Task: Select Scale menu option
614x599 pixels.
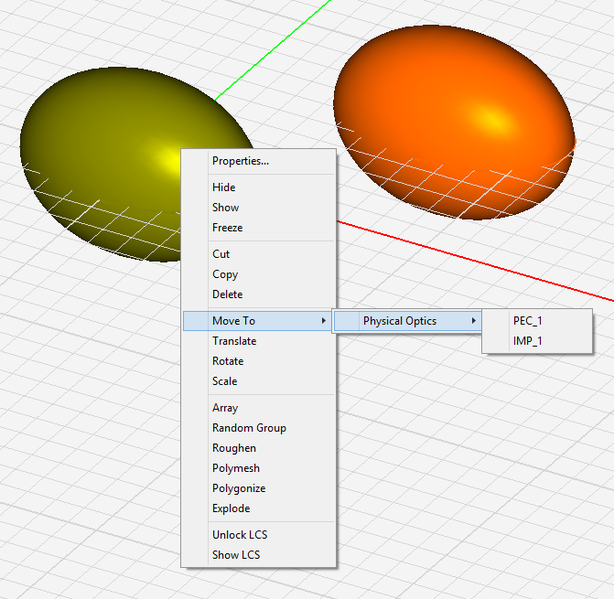Action: [224, 381]
